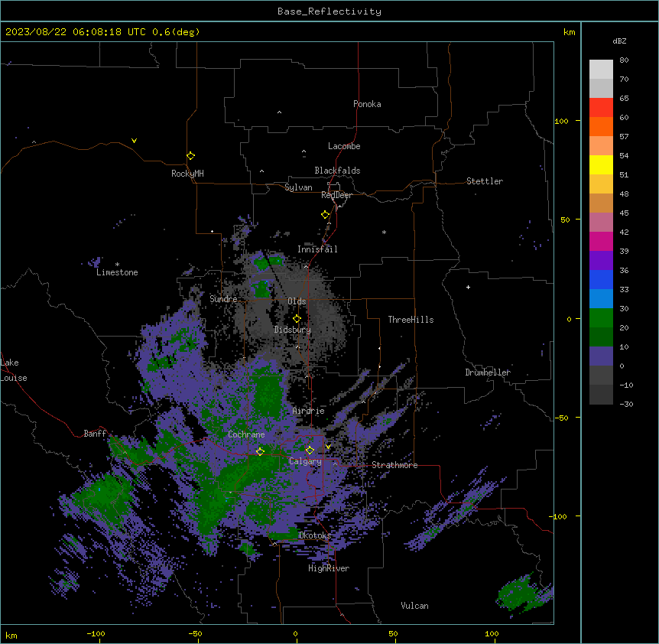Click the yellow 51 dBZ legend color
This screenshot has width=659, height=644.
601,164
